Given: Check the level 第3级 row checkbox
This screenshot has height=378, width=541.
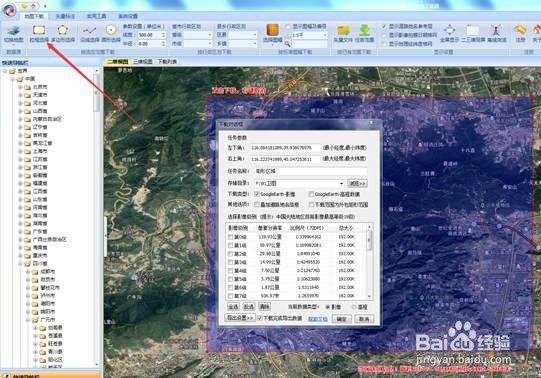Looking at the screenshot, I should click(230, 262).
